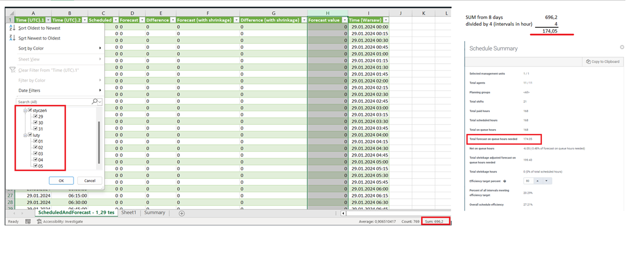Open the Scheduled column filter arrow
Viewport: 644px width, 255px height.
point(115,20)
